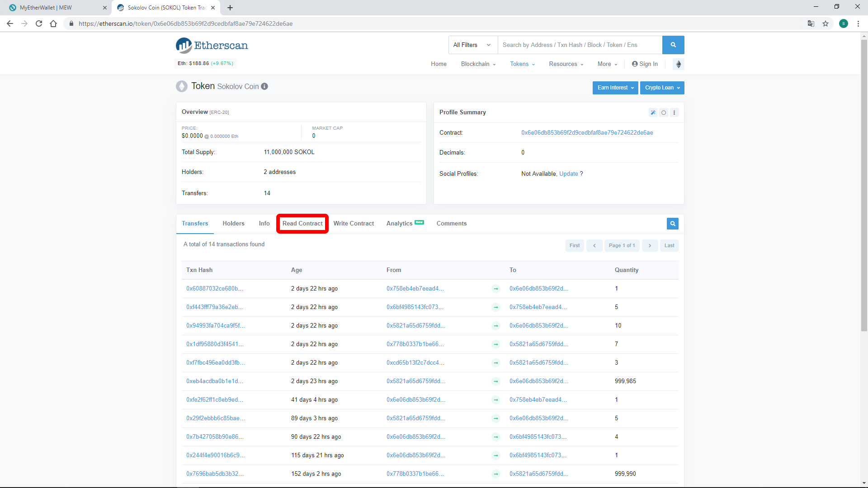Viewport: 868px width, 488px height.
Task: Click the 999,985 quantity value
Action: click(x=625, y=381)
